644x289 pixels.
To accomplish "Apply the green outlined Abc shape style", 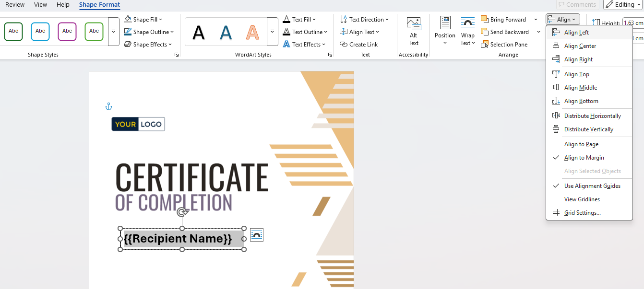I will (x=13, y=32).
